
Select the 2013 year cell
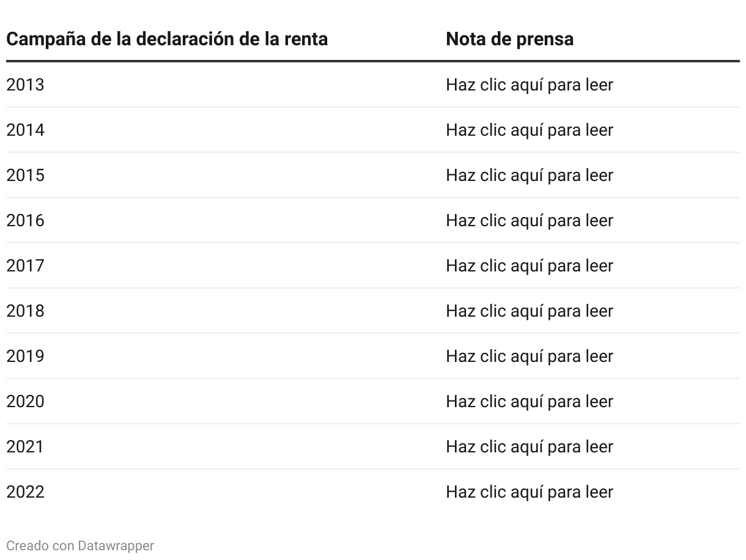[25, 85]
